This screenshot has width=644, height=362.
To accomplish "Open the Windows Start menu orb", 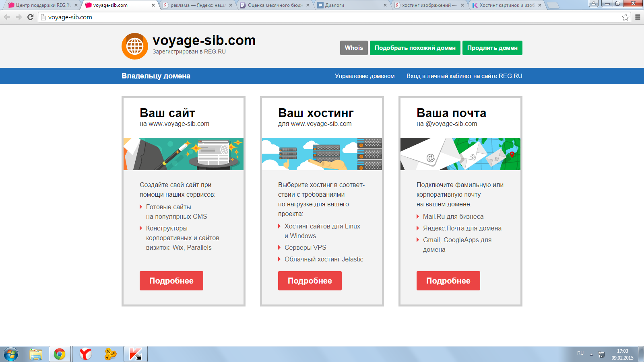I will pos(11,354).
